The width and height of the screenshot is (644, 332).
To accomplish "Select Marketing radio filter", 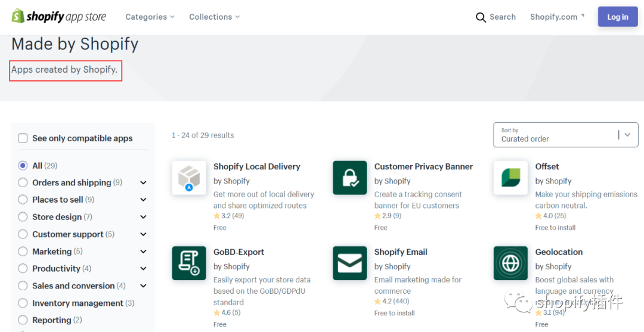I will click(x=23, y=251).
